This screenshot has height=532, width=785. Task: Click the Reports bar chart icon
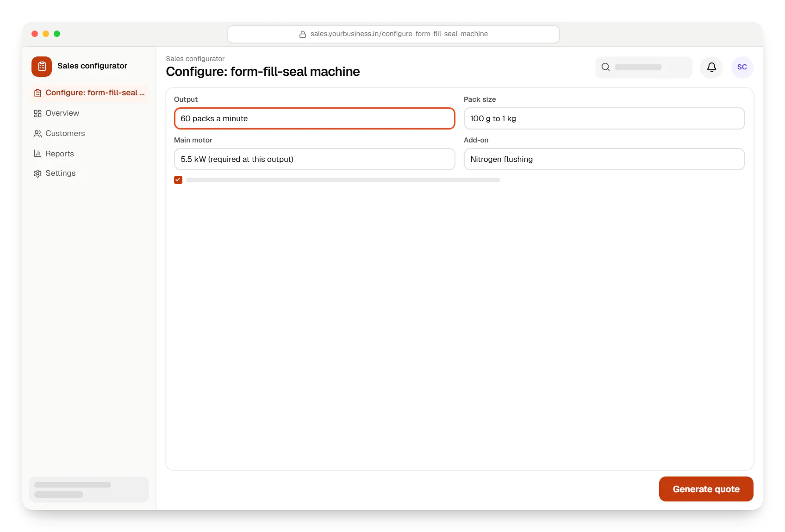pyautogui.click(x=37, y=154)
